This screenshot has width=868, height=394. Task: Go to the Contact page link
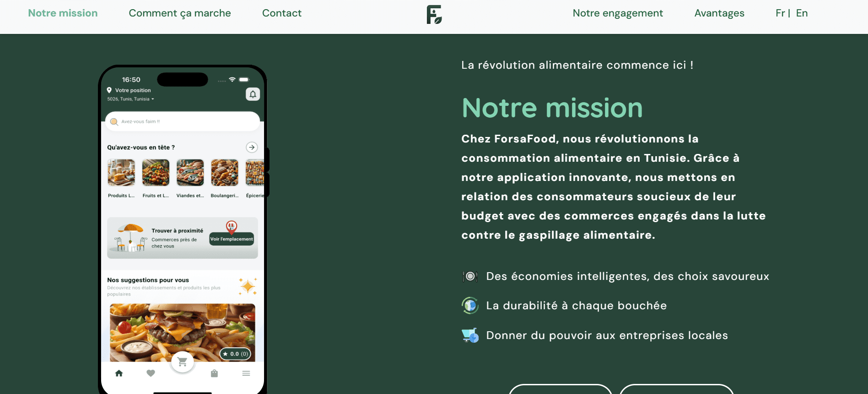pos(282,13)
